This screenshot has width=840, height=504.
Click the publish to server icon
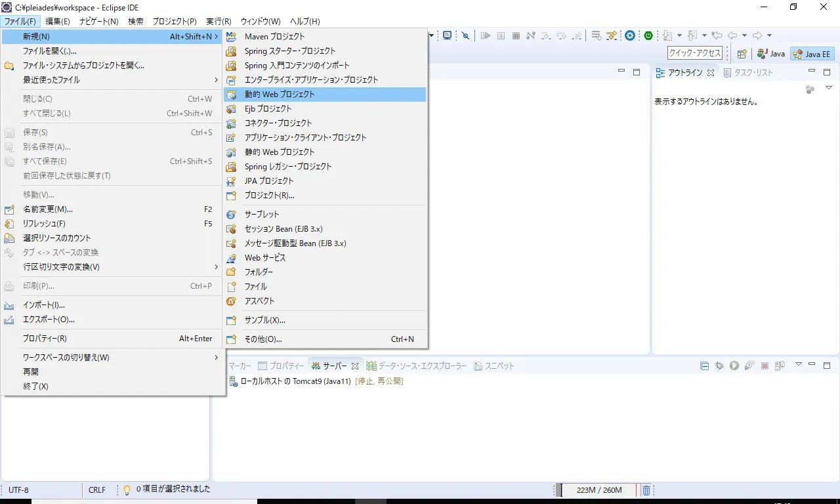pyautogui.click(x=780, y=366)
